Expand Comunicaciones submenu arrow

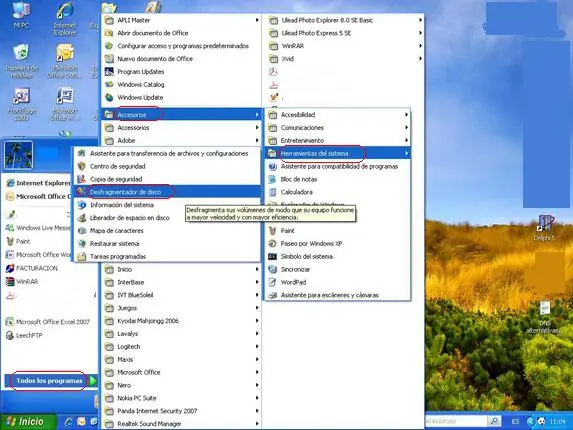(x=406, y=128)
